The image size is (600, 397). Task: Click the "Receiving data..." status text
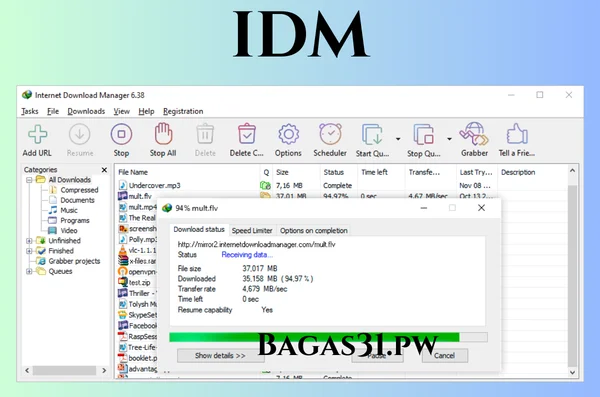click(247, 255)
